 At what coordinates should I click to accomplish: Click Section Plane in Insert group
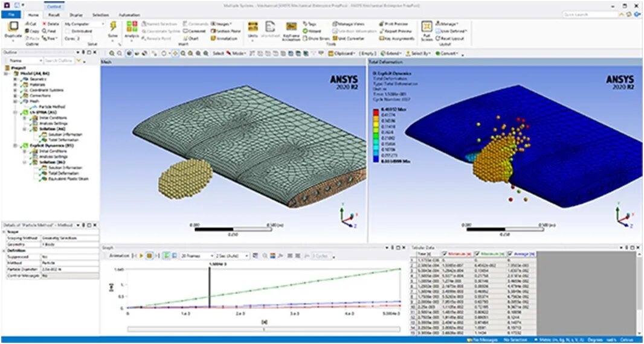(226, 31)
